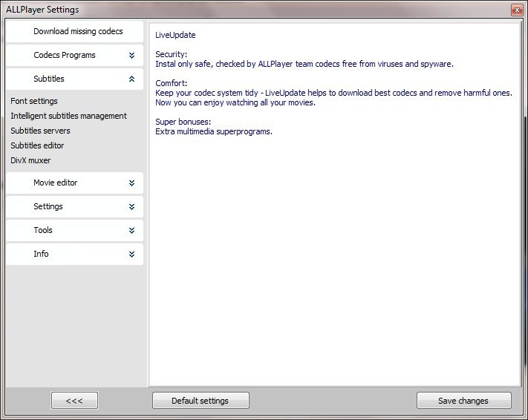Select Subtitles servers entry
This screenshot has height=420, width=528.
40,131
